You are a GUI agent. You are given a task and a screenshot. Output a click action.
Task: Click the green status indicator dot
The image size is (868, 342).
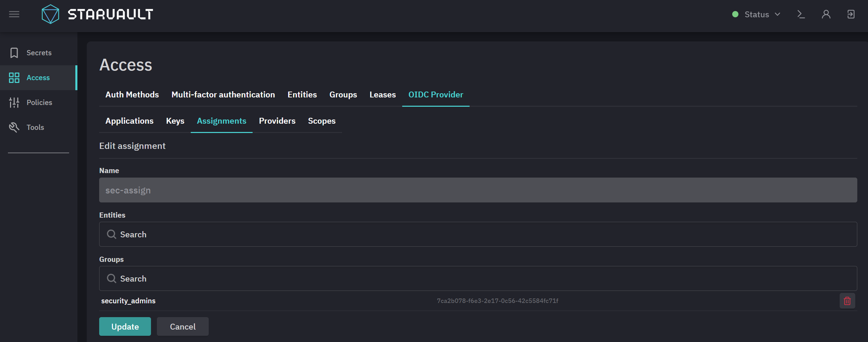pos(735,14)
